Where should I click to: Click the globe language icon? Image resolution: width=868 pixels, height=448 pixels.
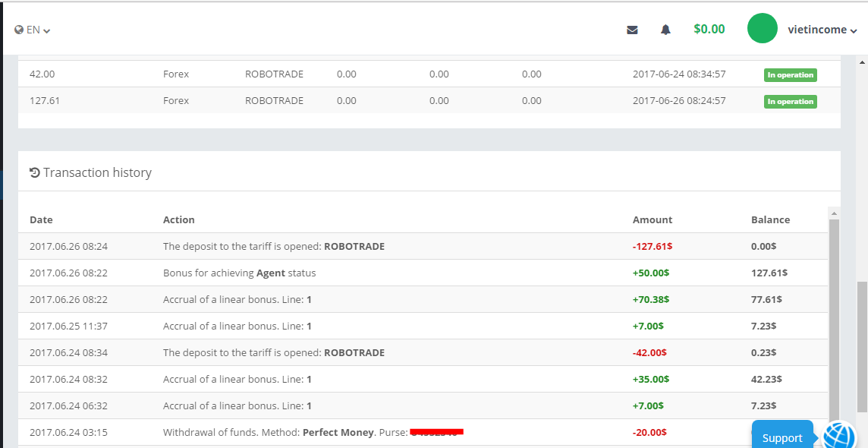(x=19, y=30)
